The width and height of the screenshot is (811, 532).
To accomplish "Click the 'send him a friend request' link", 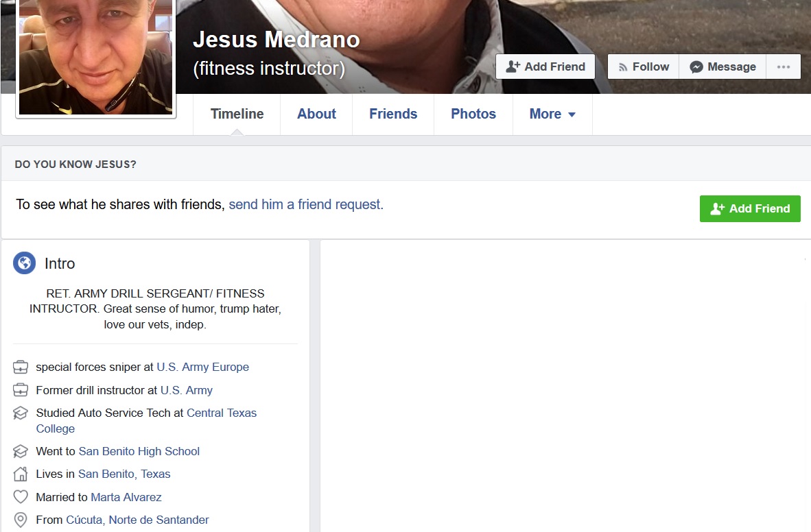I will [306, 204].
